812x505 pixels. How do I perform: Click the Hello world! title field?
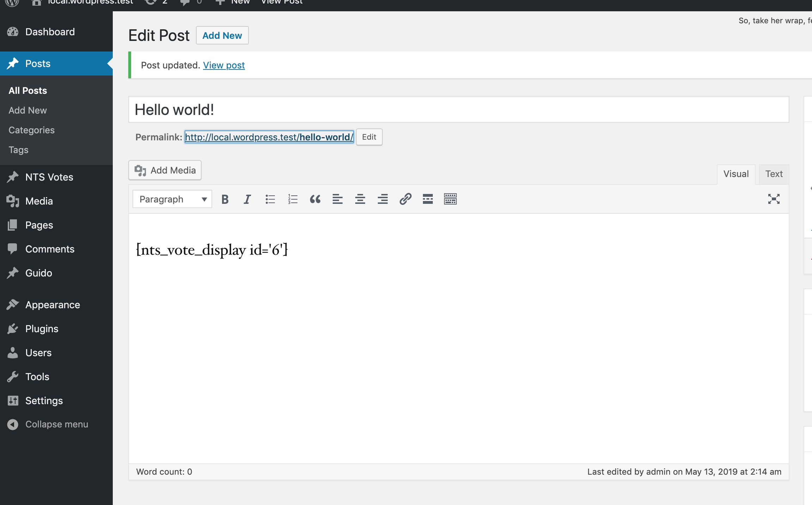[459, 110]
